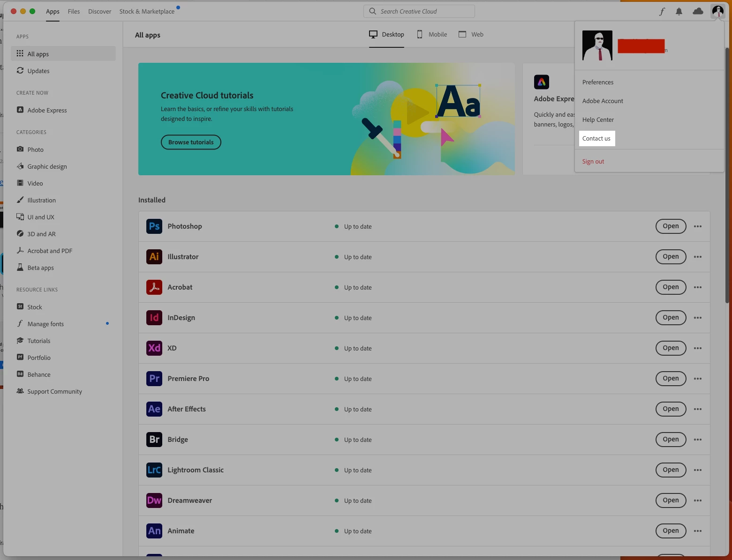Click the Search Creative Cloud field
Viewport: 732px width, 560px height.
(419, 11)
